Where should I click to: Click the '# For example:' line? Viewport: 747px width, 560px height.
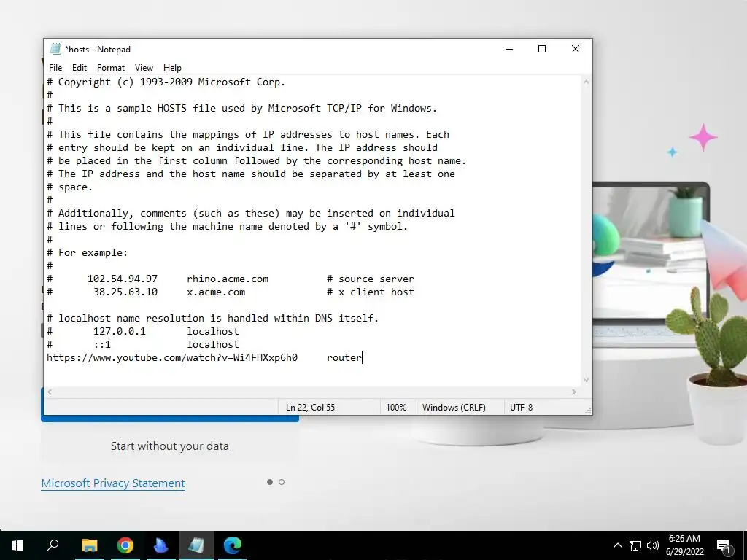coord(88,253)
